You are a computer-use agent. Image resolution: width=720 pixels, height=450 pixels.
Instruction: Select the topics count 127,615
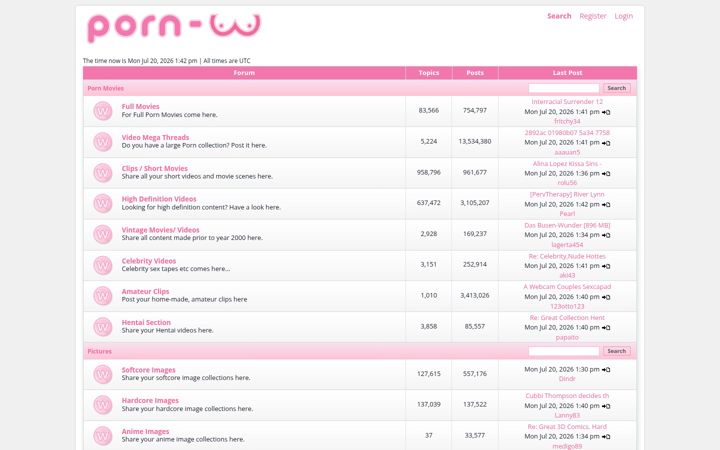428,374
